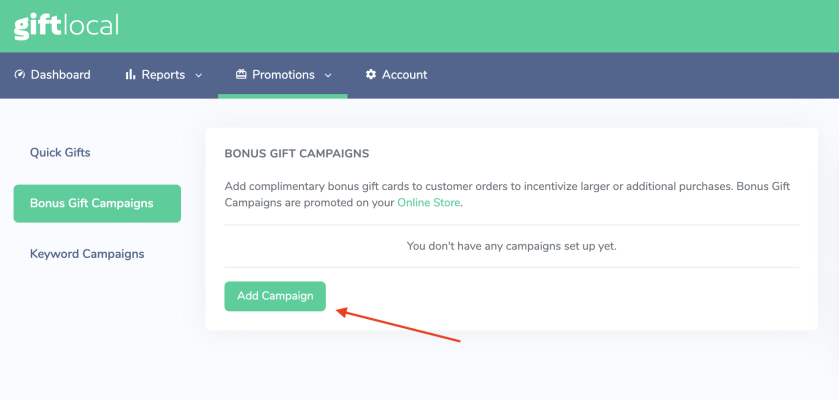Go to the Dashboard menu item
The image size is (839, 400).
pyautogui.click(x=60, y=75)
